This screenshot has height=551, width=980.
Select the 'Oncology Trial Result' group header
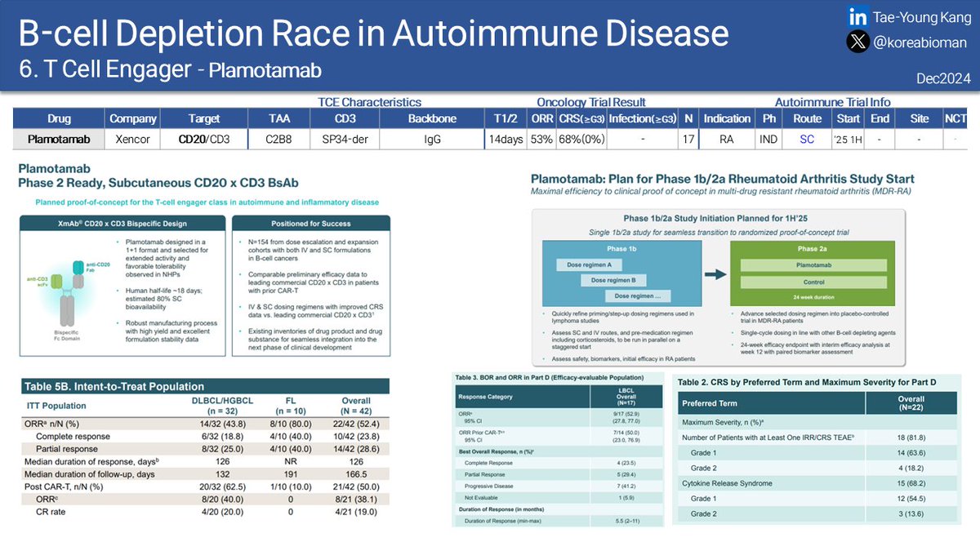point(590,102)
